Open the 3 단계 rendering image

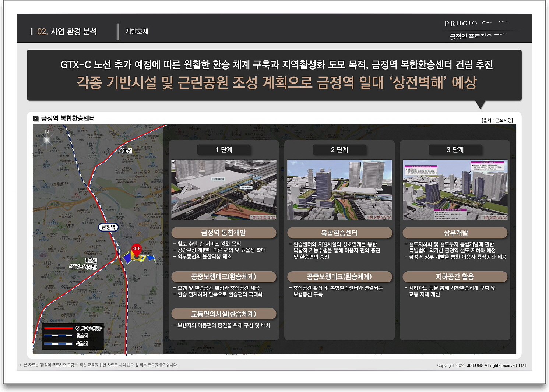click(x=455, y=190)
